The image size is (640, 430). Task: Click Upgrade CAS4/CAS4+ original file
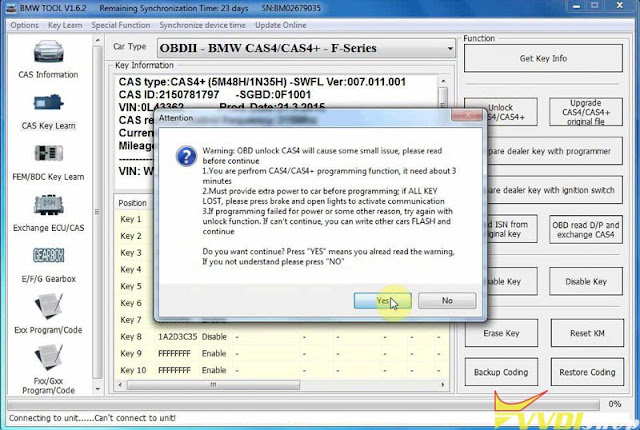[x=586, y=112]
